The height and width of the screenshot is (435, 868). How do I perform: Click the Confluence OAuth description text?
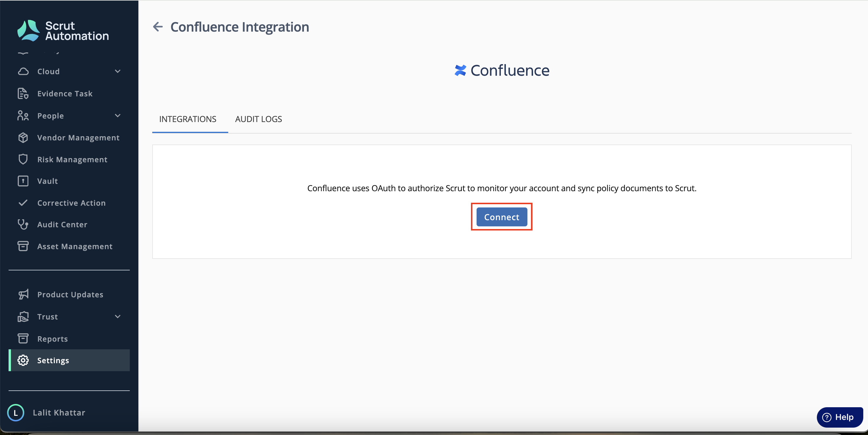coord(502,188)
